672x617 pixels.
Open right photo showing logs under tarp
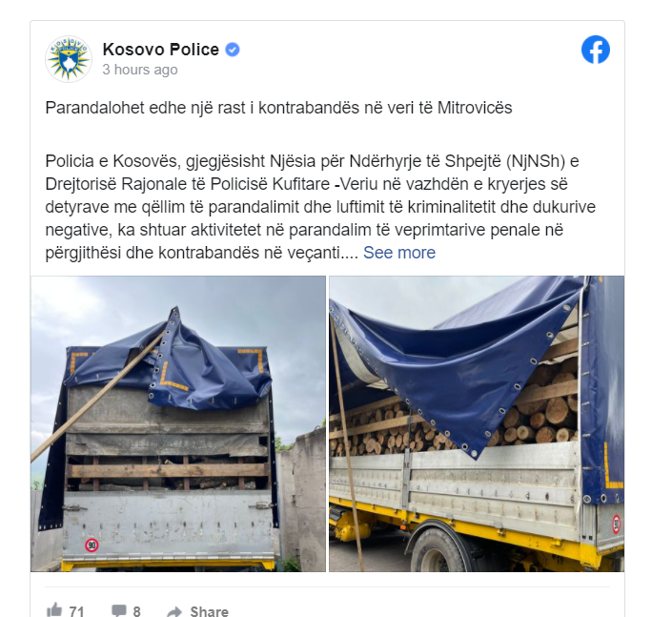coord(477,423)
